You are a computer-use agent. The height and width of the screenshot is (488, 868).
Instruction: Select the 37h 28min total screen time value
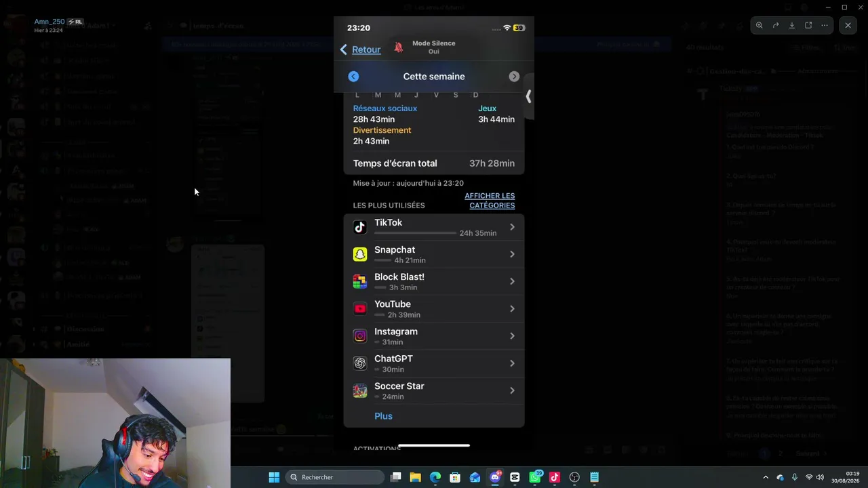coord(492,163)
